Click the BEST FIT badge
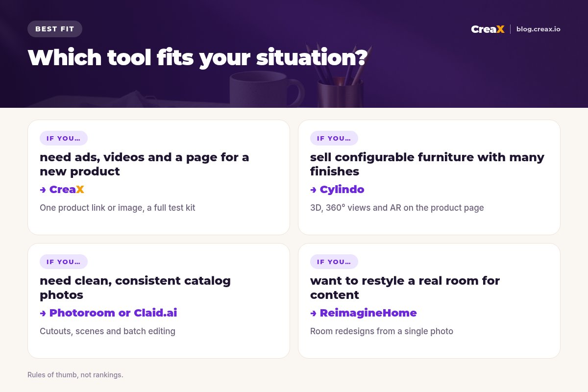The width and height of the screenshot is (588, 392). (x=55, y=29)
